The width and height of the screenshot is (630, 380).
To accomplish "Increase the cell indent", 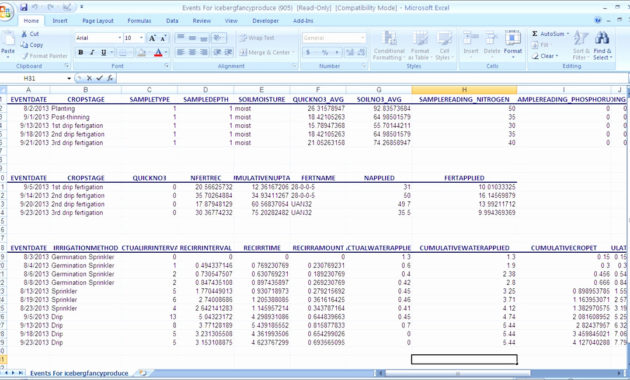I will (x=228, y=52).
